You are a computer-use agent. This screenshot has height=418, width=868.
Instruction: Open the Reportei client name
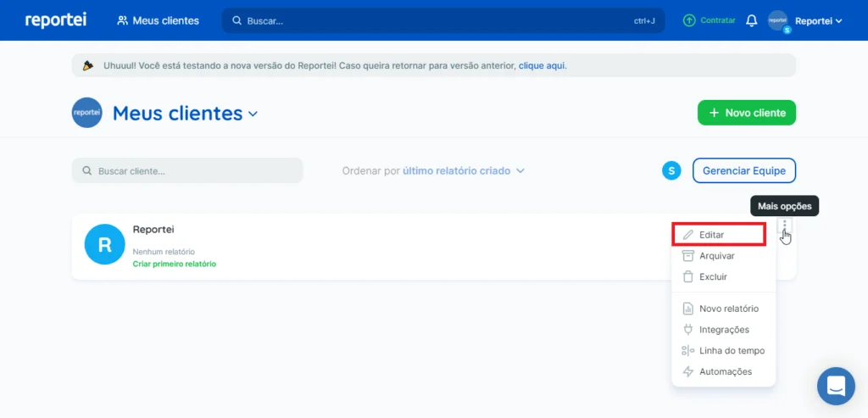point(153,229)
